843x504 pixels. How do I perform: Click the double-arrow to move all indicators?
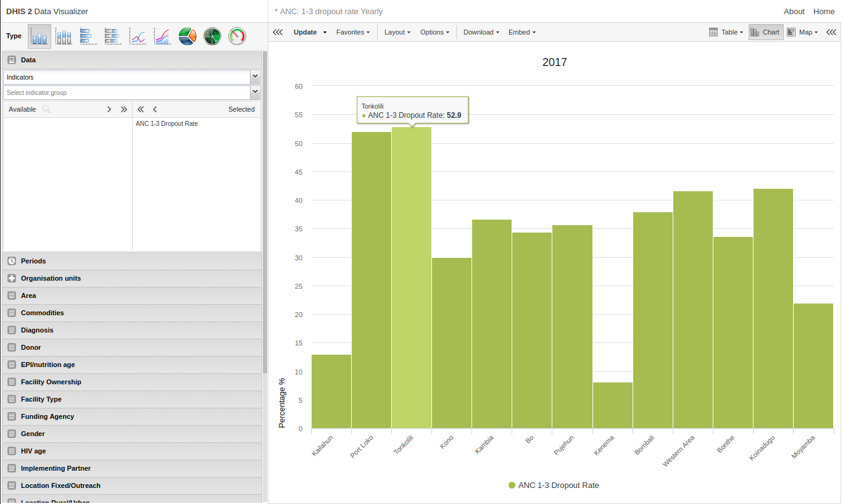coord(123,109)
